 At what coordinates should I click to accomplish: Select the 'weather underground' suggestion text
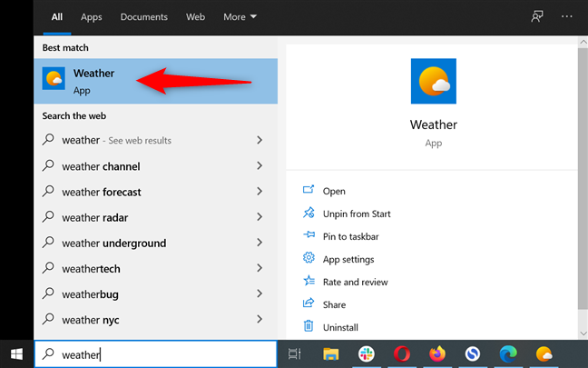tap(114, 244)
